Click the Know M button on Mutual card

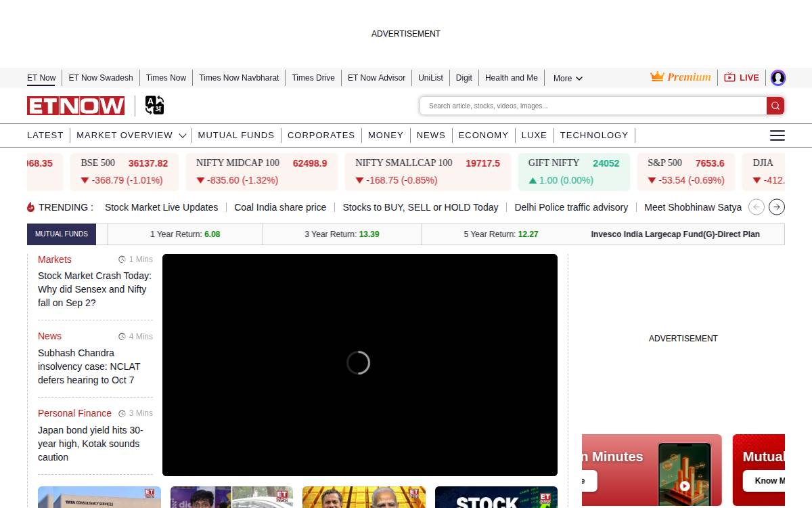765,481
